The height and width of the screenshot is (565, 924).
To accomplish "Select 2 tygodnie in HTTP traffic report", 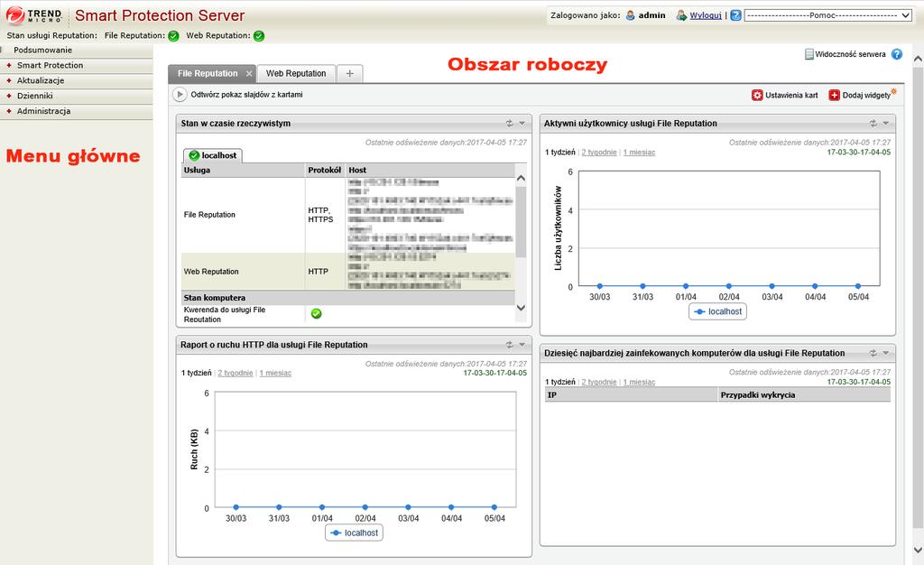I will pos(236,373).
